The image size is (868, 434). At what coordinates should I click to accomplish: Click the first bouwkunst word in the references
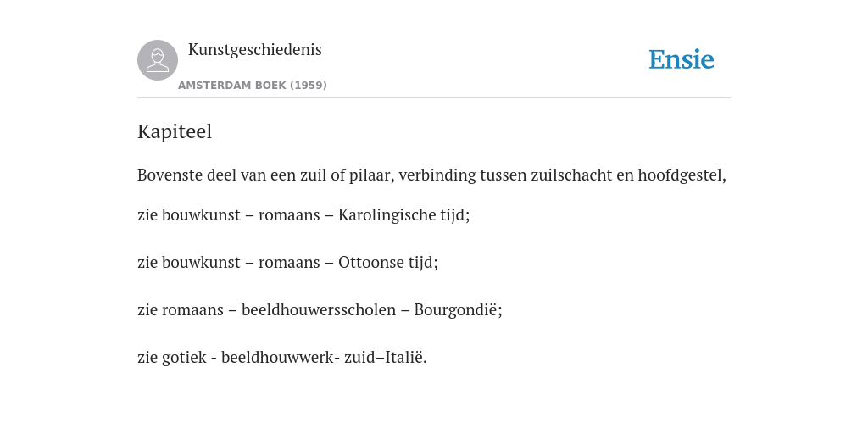point(201,214)
